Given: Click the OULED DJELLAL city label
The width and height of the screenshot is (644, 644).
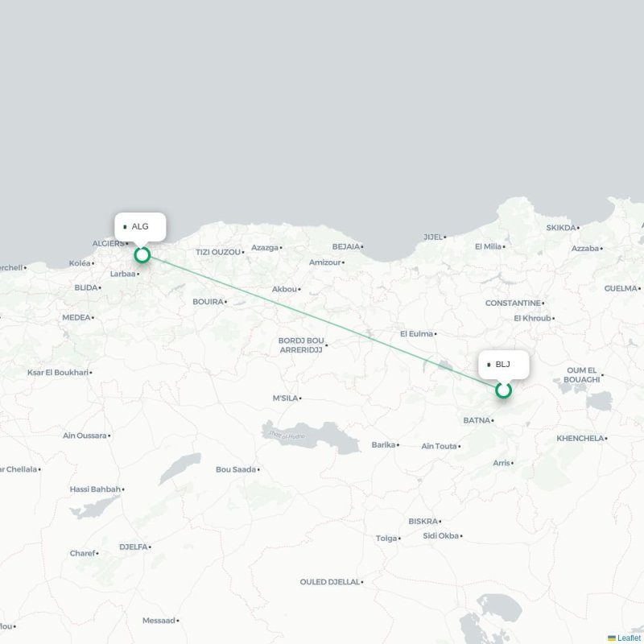Looking at the screenshot, I should point(330,582).
